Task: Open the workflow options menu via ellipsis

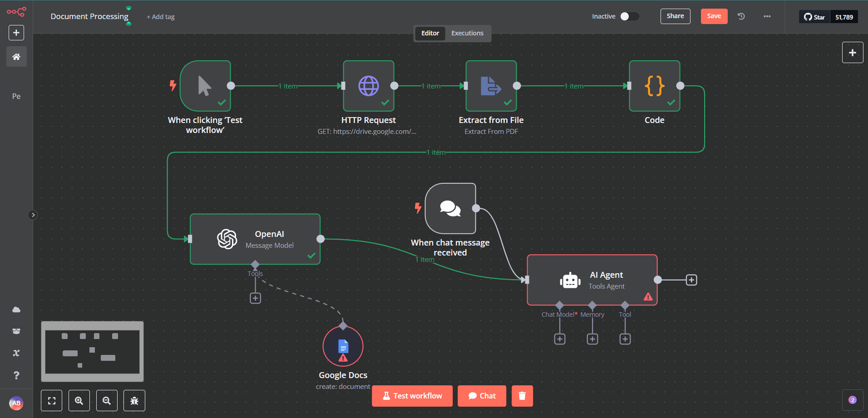Action: [x=767, y=16]
